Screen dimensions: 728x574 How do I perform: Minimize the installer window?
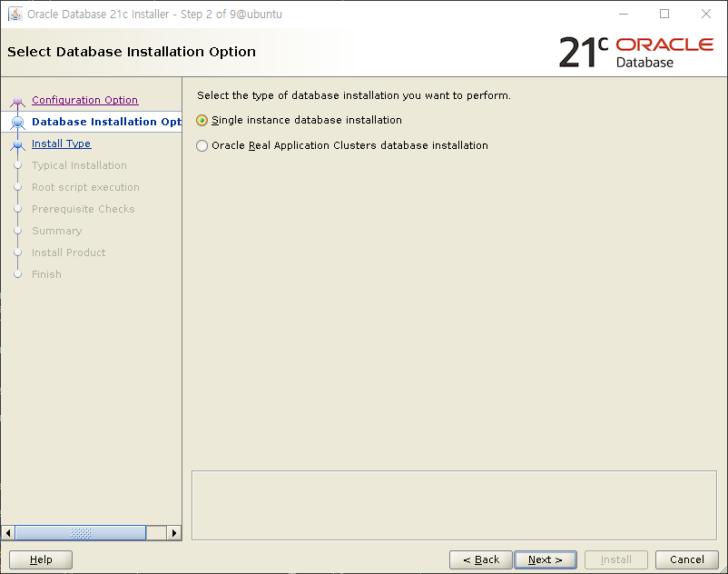624,14
